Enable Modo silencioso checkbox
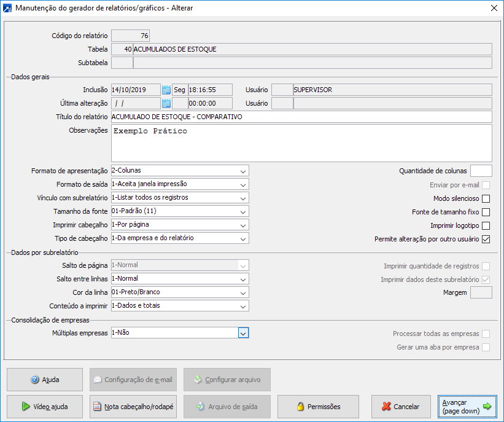The width and height of the screenshot is (504, 422). pyautogui.click(x=486, y=198)
